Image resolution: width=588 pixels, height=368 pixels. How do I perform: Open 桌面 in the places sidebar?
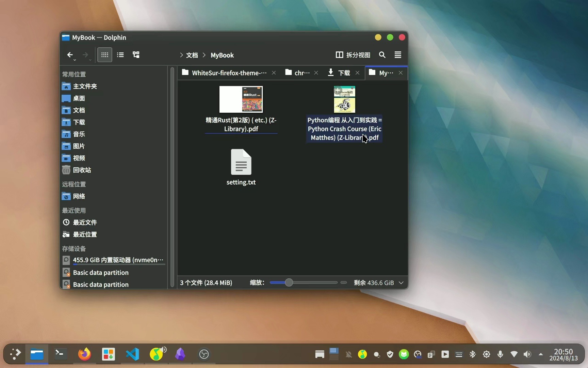(x=114, y=98)
